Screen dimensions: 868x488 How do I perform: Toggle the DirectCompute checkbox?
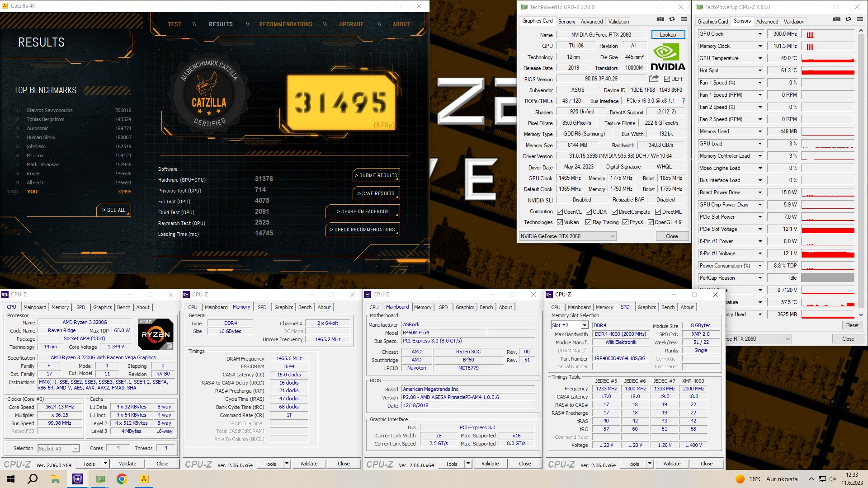click(614, 212)
